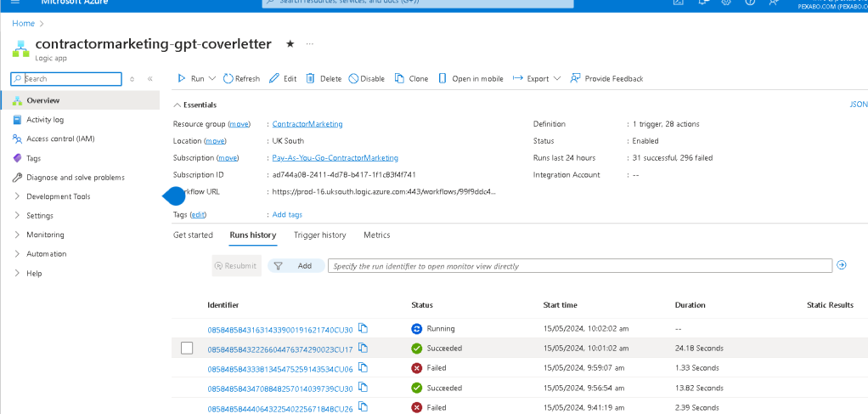
Task: Open the Metrics tab
Action: pyautogui.click(x=376, y=235)
